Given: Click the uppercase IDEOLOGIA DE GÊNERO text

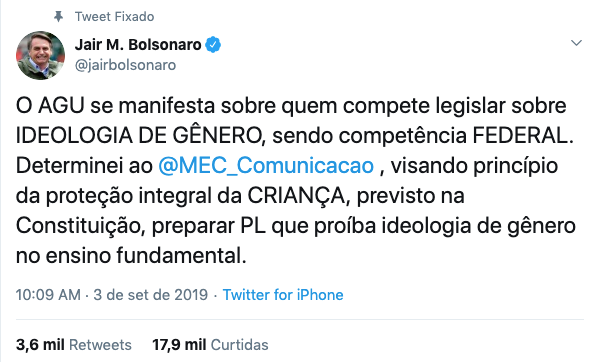Looking at the screenshot, I should tap(138, 136).
